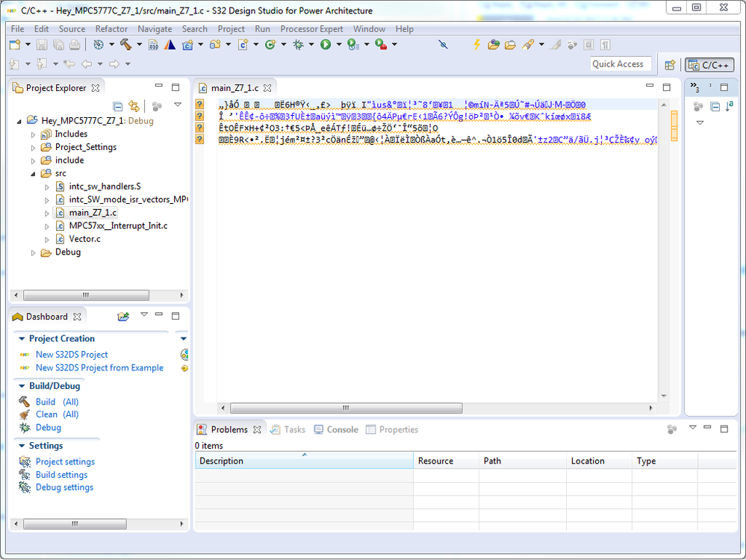Click the Quick Access search field
The height and width of the screenshot is (560, 746).
pos(620,64)
